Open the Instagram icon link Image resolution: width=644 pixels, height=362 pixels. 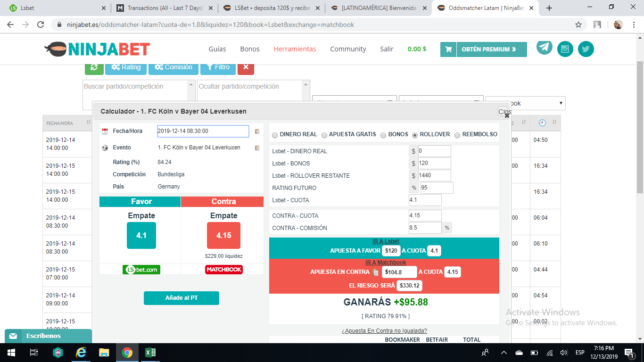[565, 49]
